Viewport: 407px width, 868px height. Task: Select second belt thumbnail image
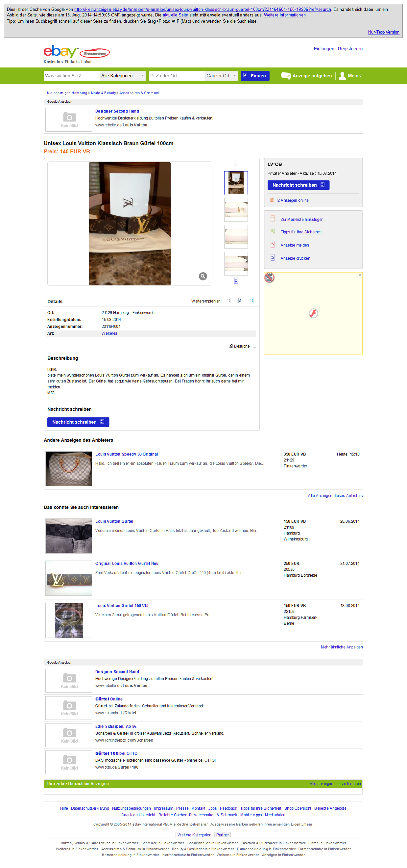pyautogui.click(x=236, y=210)
